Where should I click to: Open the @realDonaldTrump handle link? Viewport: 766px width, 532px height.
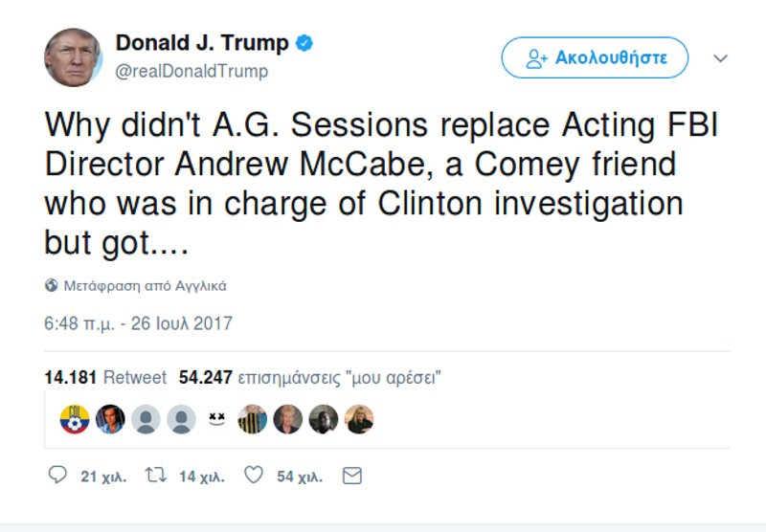coord(191,71)
